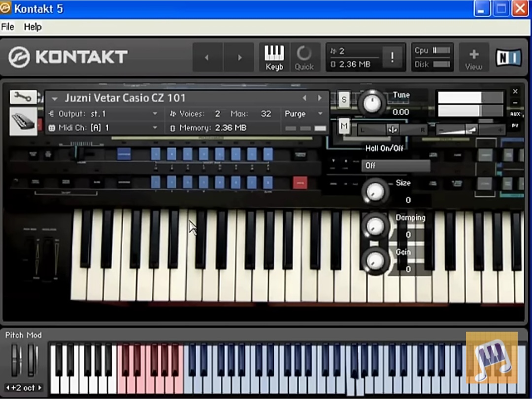Shift octave down with left oct arrow

pyautogui.click(x=7, y=388)
